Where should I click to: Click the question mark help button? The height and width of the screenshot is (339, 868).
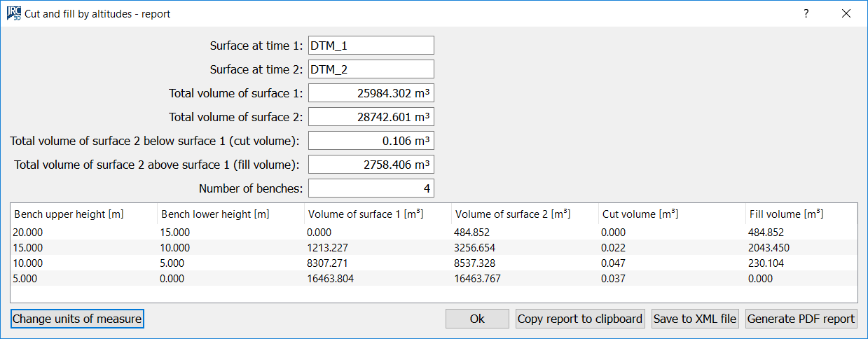pyautogui.click(x=806, y=13)
